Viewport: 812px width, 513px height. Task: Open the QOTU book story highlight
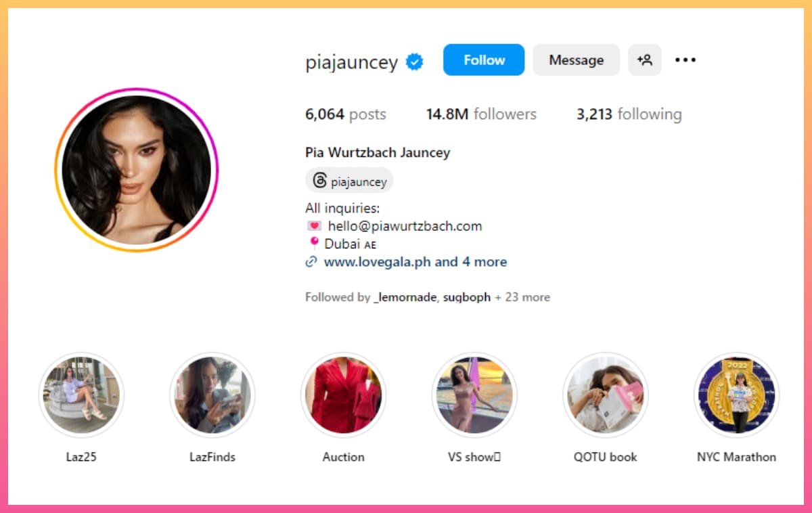click(x=606, y=395)
